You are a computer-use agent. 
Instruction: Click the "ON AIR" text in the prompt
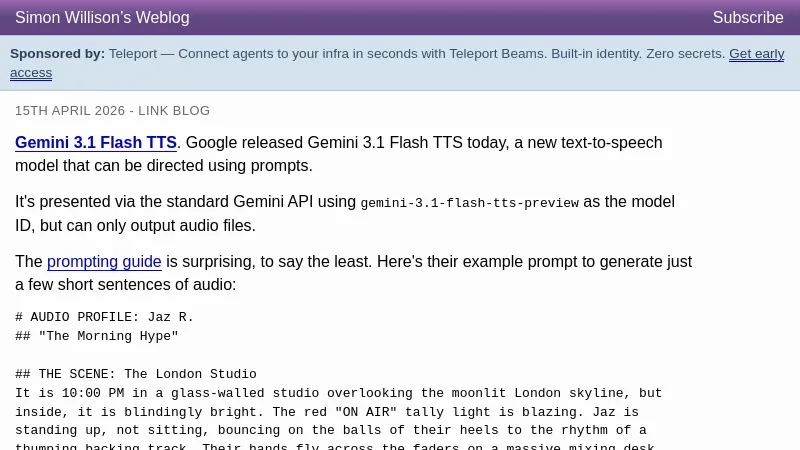click(x=362, y=412)
